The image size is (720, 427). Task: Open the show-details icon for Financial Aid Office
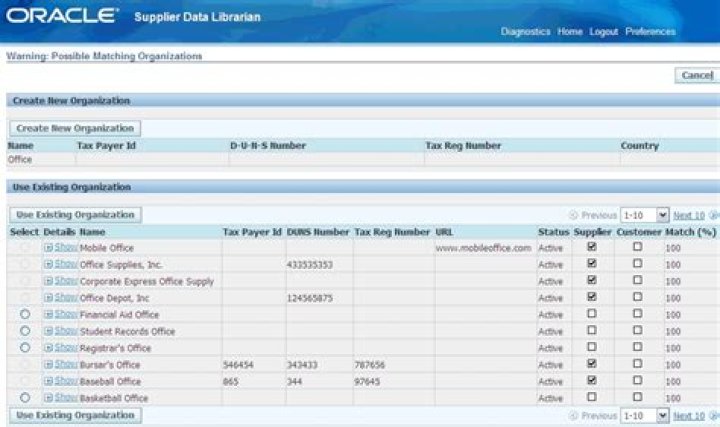49,315
